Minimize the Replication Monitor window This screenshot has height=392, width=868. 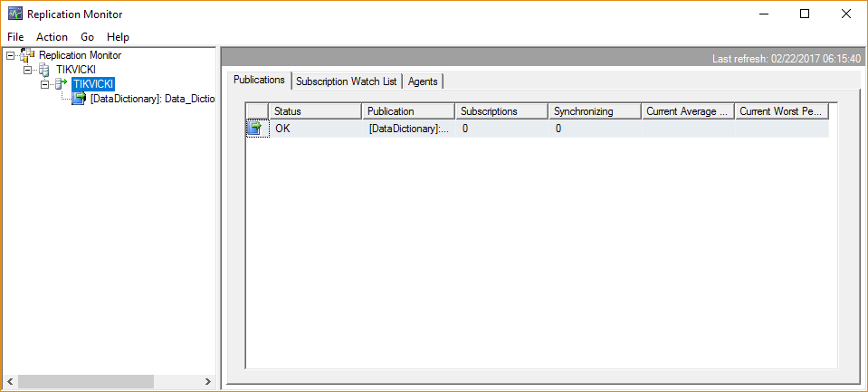(x=763, y=14)
